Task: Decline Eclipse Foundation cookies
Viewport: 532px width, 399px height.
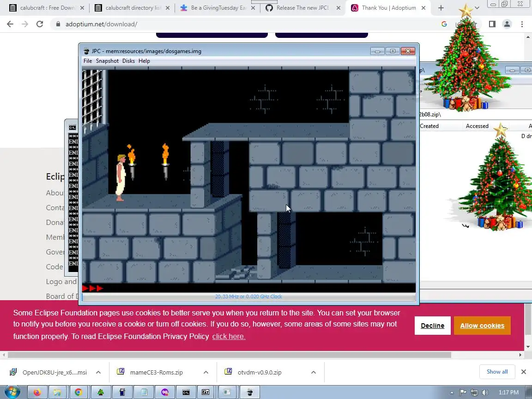Action: 433,326
